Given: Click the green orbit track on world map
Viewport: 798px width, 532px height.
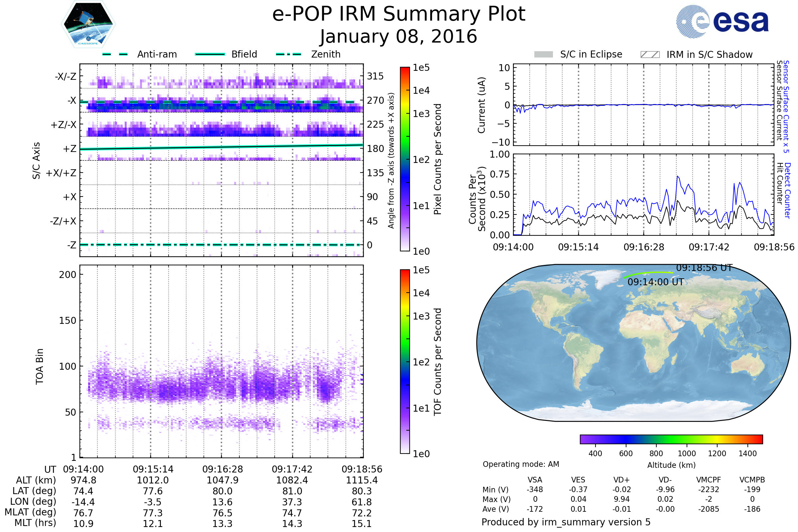Looking at the screenshot, I should point(648,273).
